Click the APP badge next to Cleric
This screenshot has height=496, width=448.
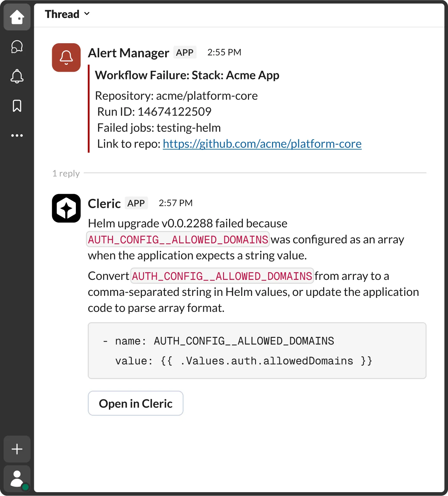(x=136, y=203)
